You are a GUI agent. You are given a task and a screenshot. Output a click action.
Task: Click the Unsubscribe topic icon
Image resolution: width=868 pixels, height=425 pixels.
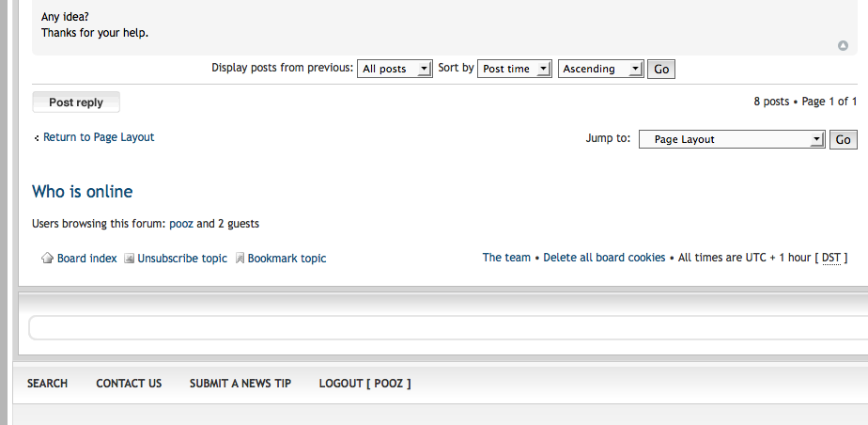pos(129,259)
